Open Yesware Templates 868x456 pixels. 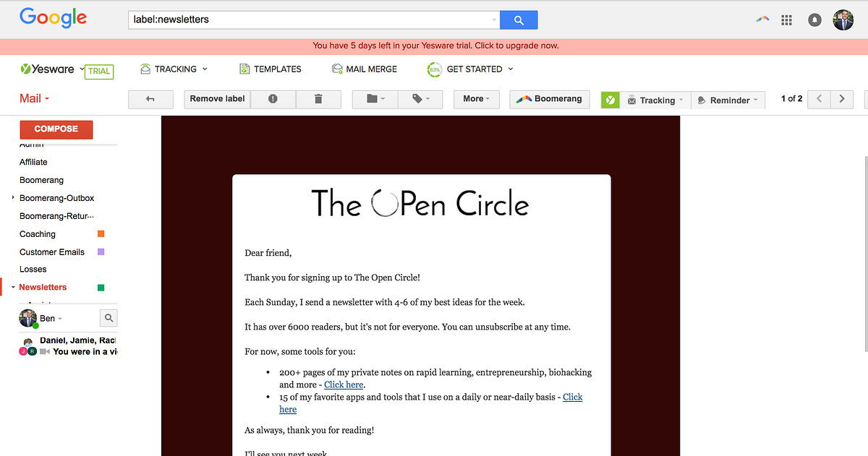pyautogui.click(x=270, y=69)
